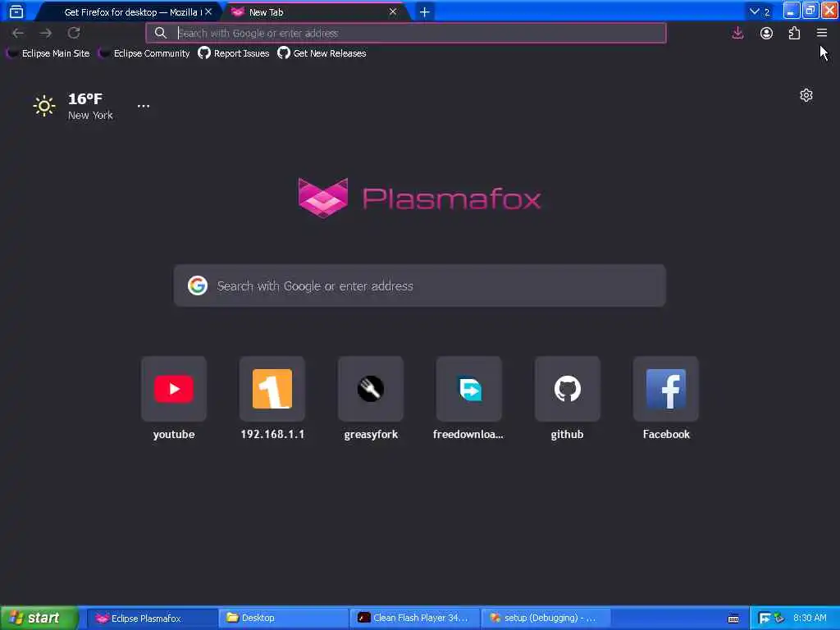The height and width of the screenshot is (630, 840).
Task: Go forward using the forward arrow
Action: coord(46,33)
